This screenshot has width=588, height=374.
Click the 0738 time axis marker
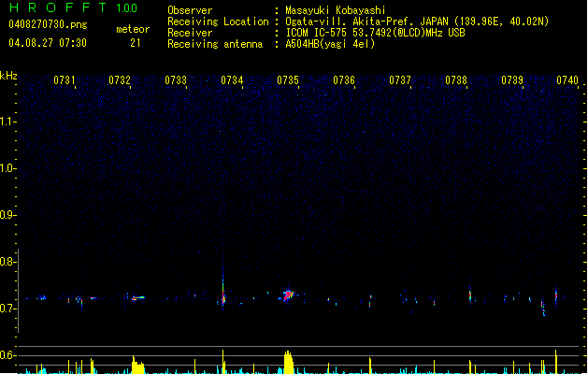456,80
